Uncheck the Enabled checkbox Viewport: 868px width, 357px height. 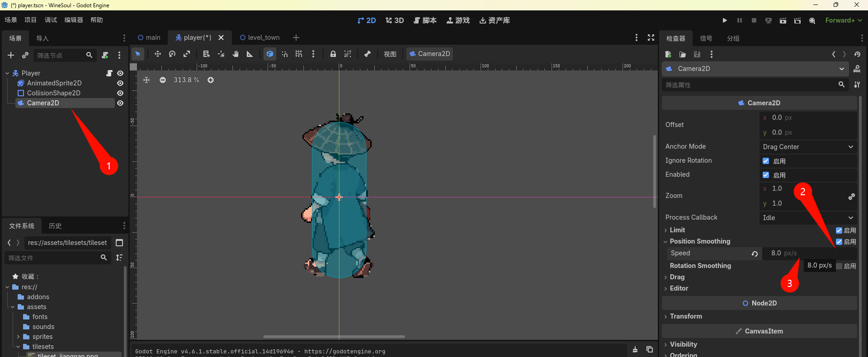[x=766, y=175]
